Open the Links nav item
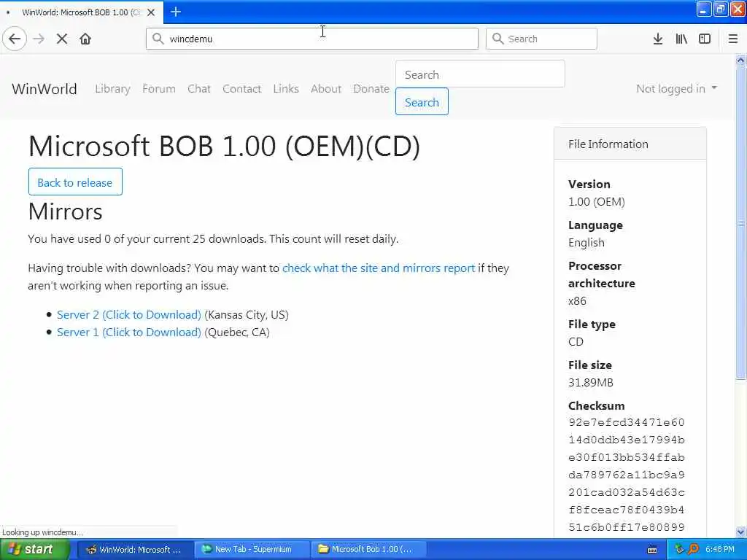The height and width of the screenshot is (560, 747). pos(286,89)
